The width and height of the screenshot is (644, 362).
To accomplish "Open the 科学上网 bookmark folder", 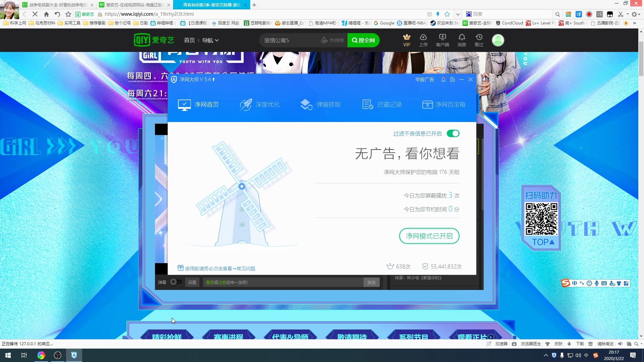I will pyautogui.click(x=15, y=23).
